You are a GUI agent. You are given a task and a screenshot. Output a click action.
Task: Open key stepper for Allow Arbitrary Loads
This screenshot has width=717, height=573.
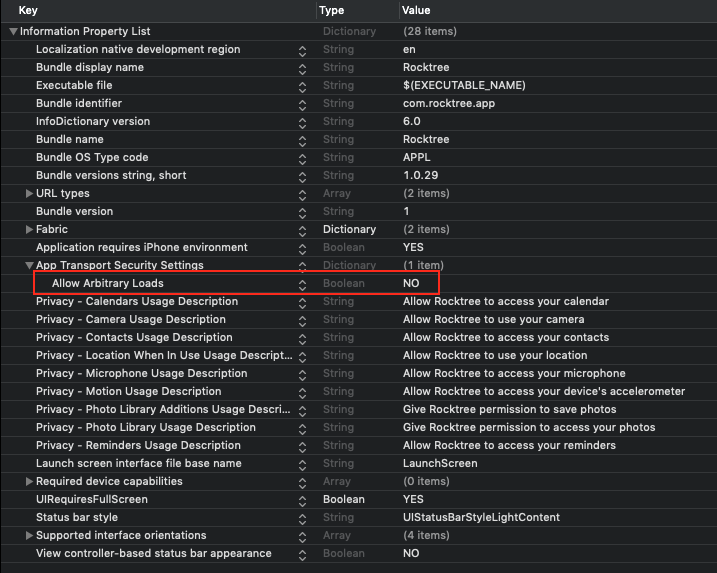(302, 285)
